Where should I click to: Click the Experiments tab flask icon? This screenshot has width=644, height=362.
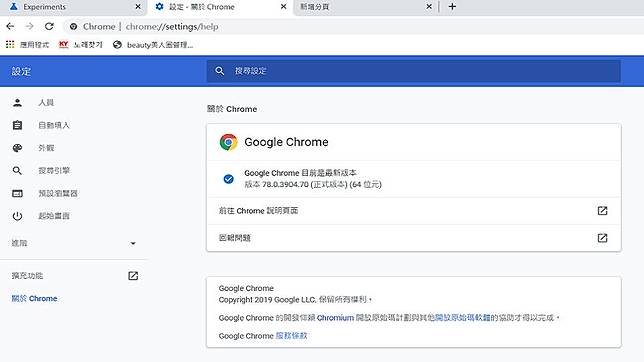point(14,7)
